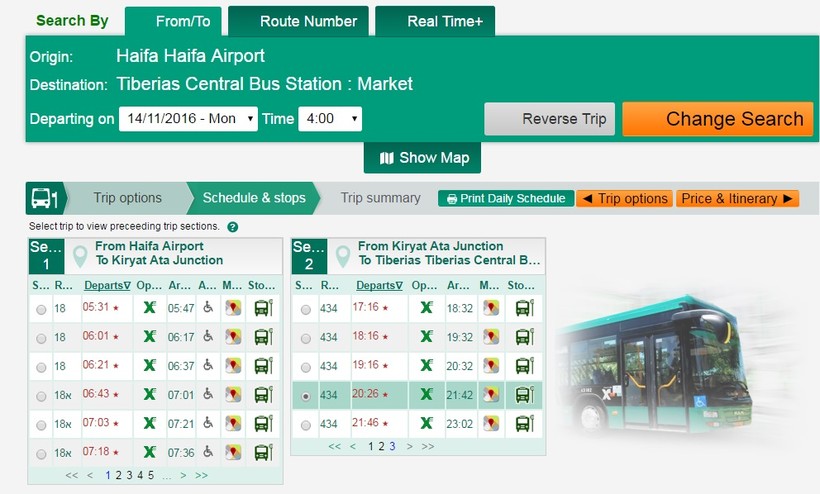Screen dimensions: 820x494
Task: Open the Trip summary step
Action: [x=380, y=198]
